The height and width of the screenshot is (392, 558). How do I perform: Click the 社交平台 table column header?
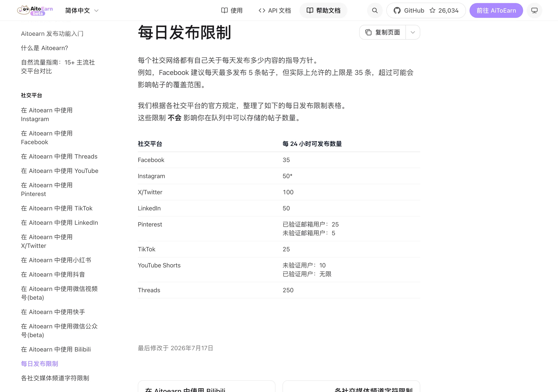pos(150,144)
